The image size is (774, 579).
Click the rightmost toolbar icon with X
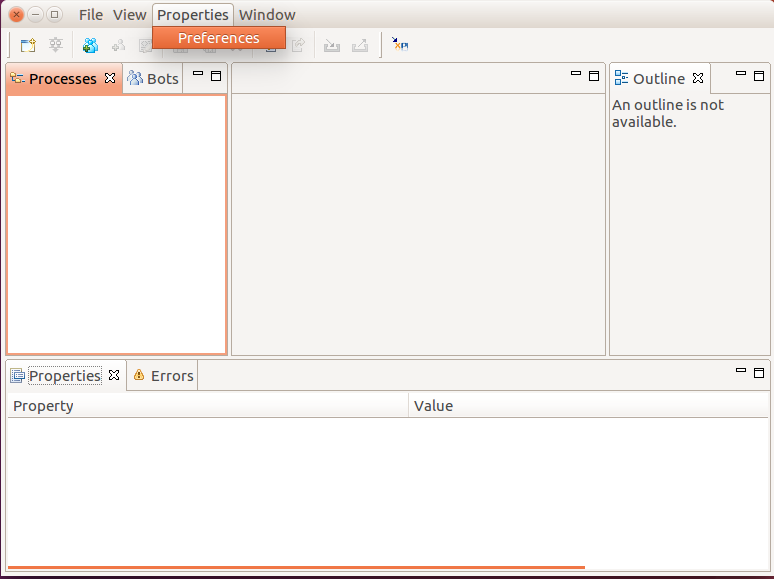click(400, 45)
